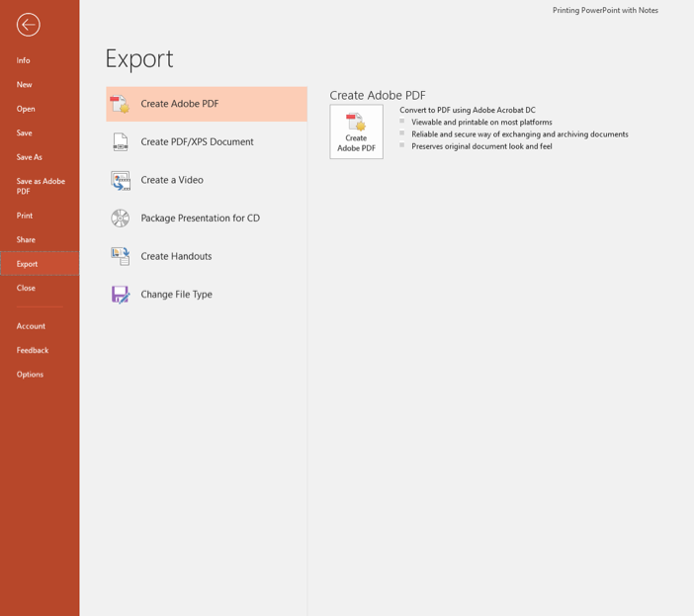
Task: Click the 'Create Adobe PDF' pane heading
Action: [x=377, y=95]
